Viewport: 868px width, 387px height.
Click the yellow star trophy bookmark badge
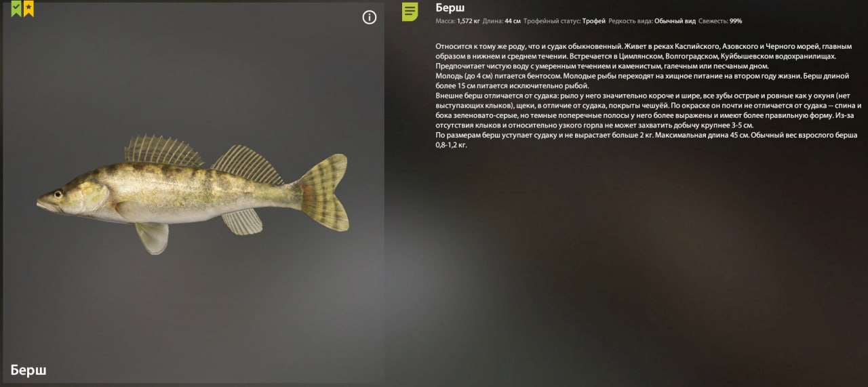tap(28, 9)
